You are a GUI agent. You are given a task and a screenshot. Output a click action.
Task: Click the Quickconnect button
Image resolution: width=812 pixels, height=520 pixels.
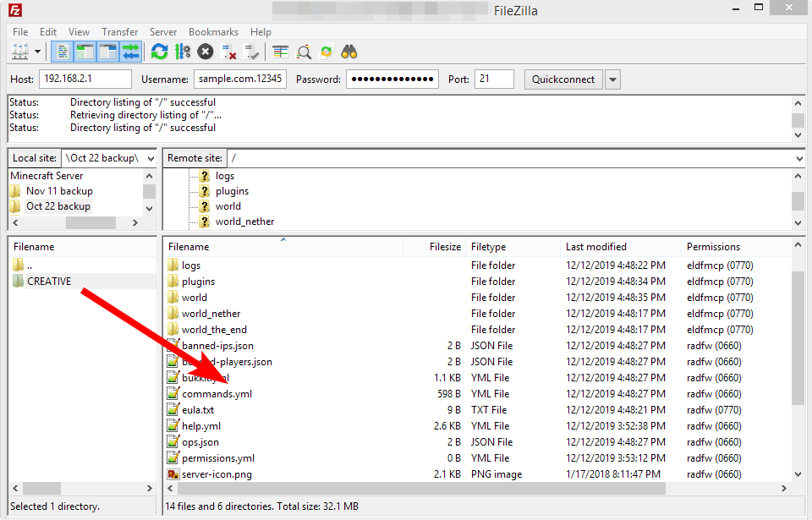[563, 79]
